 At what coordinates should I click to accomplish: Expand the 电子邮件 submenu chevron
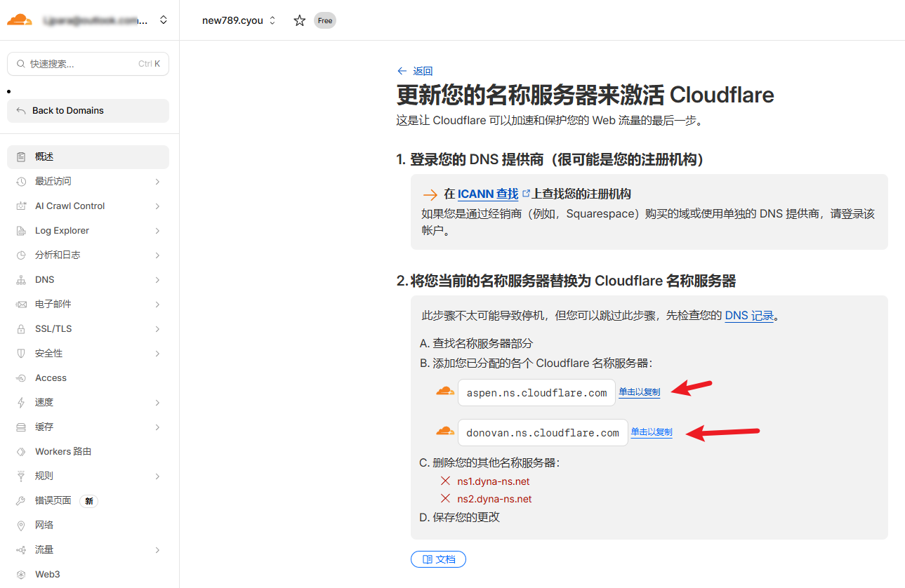click(x=157, y=305)
